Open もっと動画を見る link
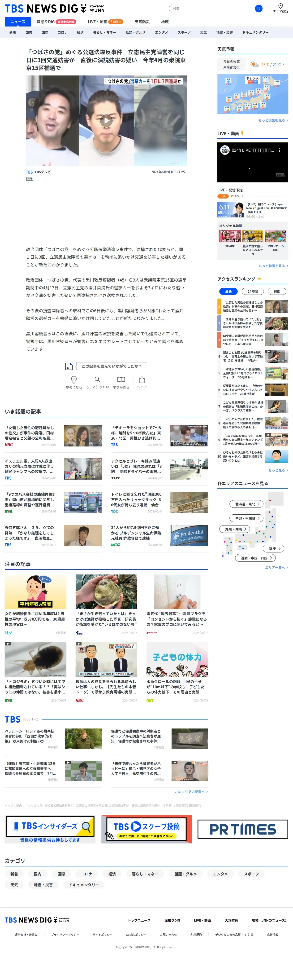The image size is (293, 980). click(273, 266)
